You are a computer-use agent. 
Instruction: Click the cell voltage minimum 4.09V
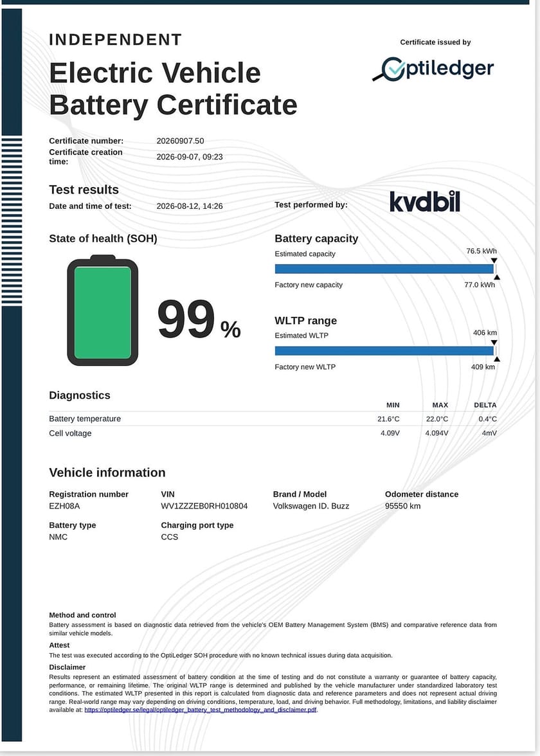390,433
